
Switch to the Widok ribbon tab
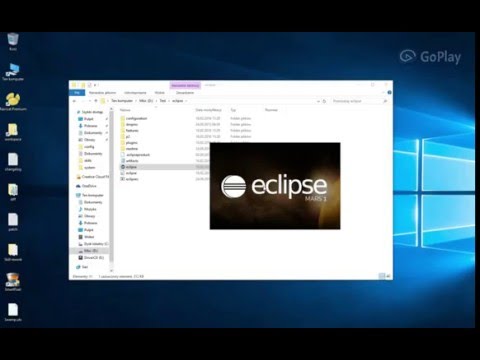click(160, 93)
